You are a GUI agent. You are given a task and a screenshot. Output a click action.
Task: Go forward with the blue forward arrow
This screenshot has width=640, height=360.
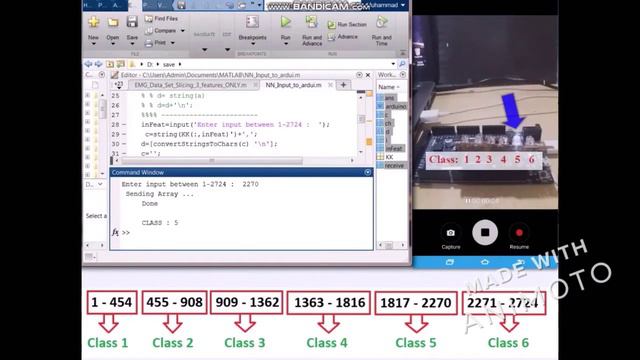[98, 64]
